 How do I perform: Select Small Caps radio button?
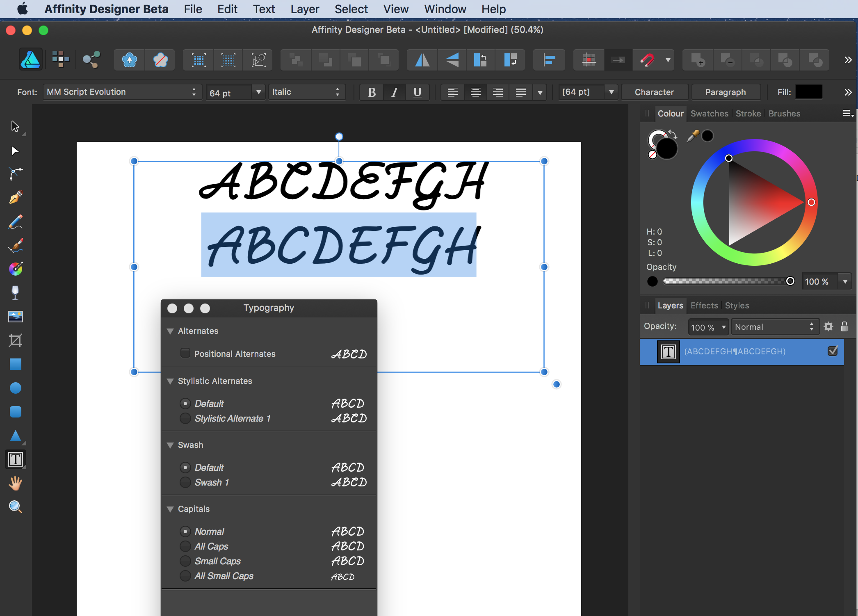tap(185, 561)
